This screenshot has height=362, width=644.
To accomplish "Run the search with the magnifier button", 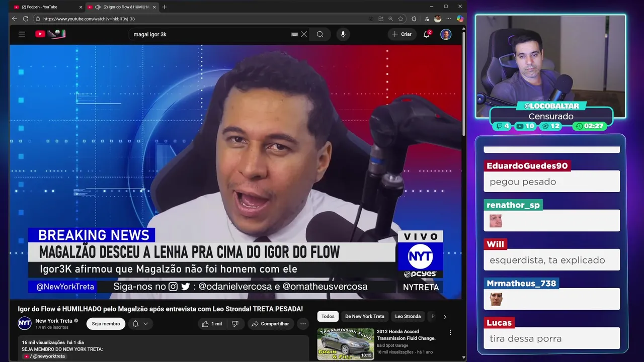I will [x=320, y=34].
